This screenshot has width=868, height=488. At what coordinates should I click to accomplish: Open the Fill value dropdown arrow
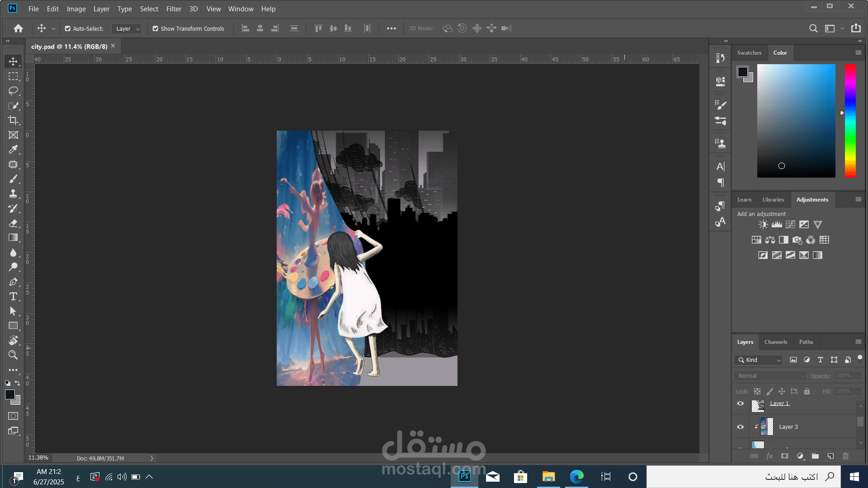(x=858, y=391)
